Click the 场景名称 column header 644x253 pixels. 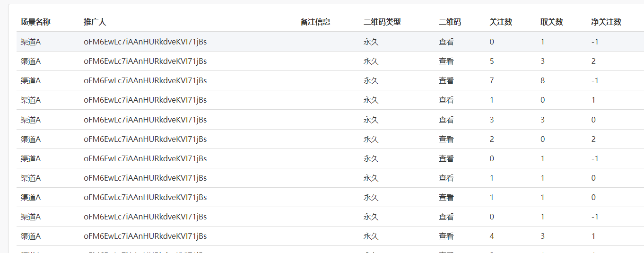(35, 22)
